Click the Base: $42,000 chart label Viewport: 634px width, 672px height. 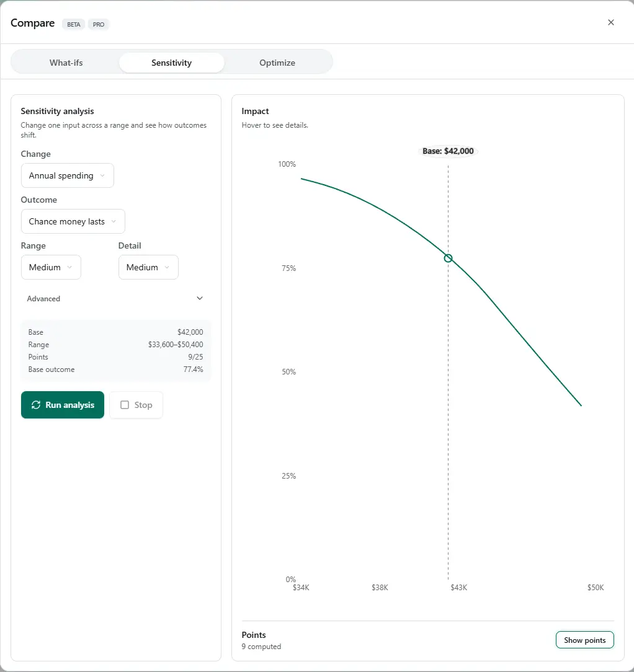(x=448, y=151)
